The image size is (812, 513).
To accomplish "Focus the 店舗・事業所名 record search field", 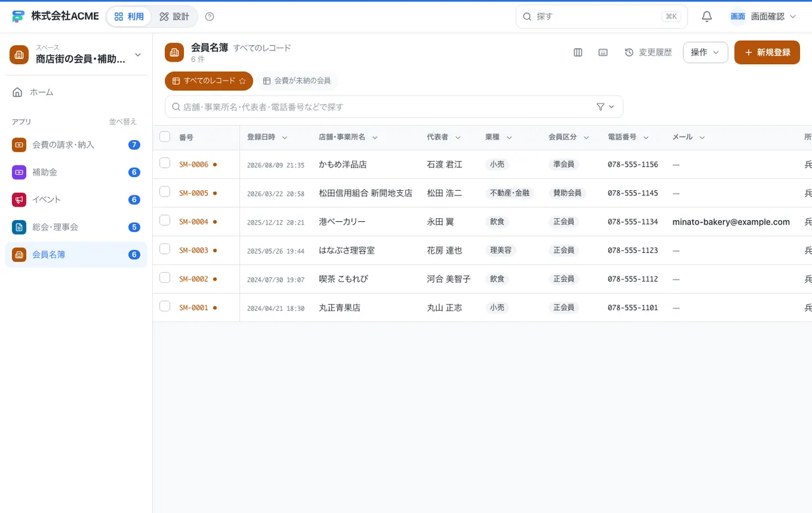I will pos(394,107).
